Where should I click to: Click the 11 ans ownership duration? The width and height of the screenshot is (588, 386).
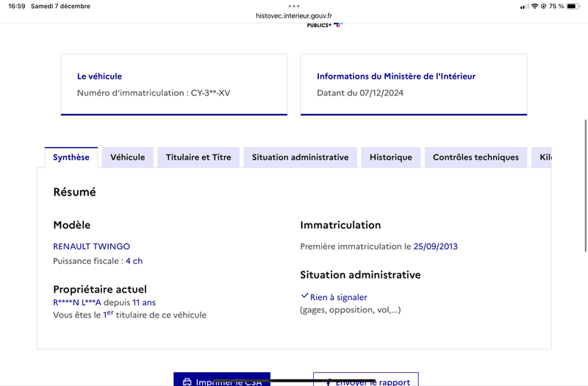144,302
